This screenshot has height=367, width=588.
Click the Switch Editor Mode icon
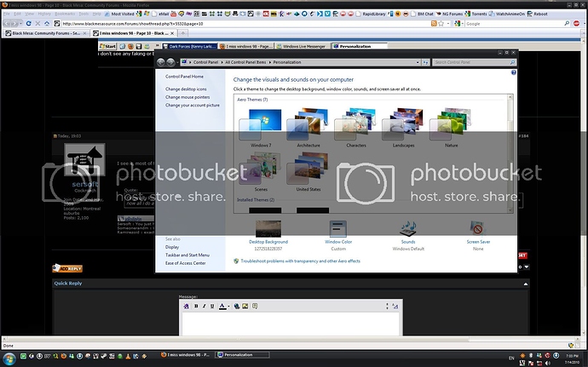[x=395, y=307]
